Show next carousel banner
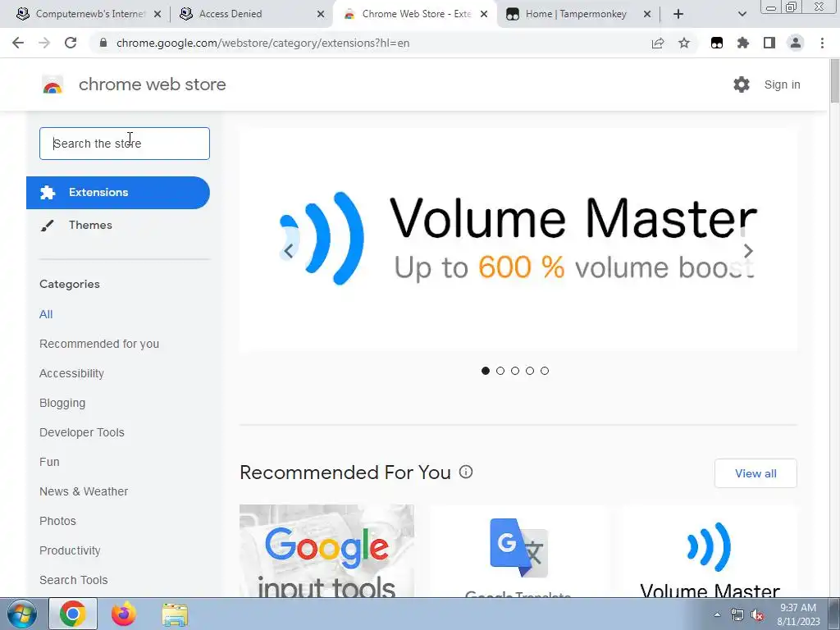The image size is (840, 630). (x=748, y=251)
